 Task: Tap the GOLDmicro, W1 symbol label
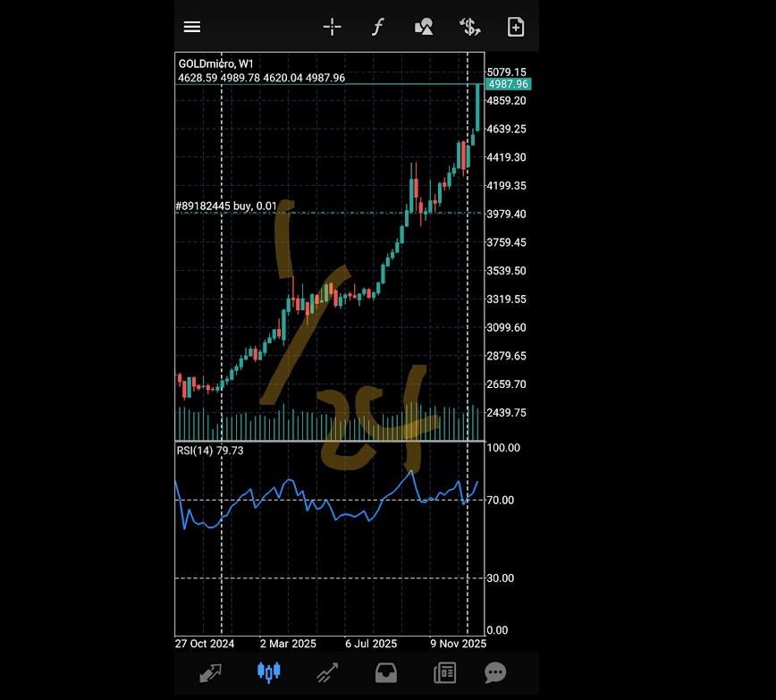pos(215,63)
